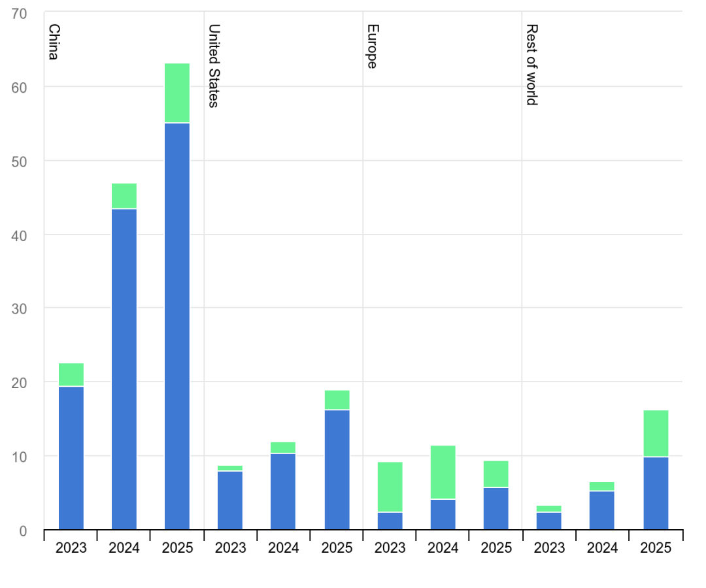Select the green segment of Europe's 2024 bar
Viewport: 706px width, 588px height.
tap(443, 472)
